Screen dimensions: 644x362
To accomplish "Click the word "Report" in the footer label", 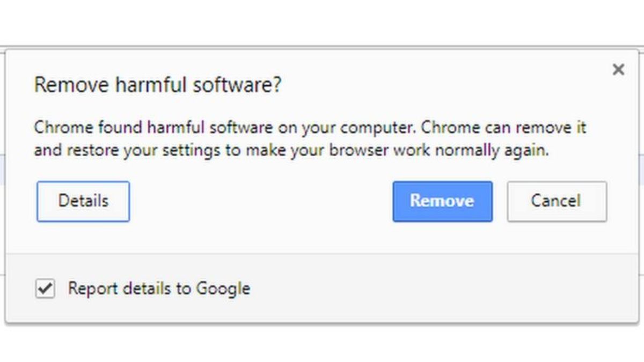I will tap(92, 289).
